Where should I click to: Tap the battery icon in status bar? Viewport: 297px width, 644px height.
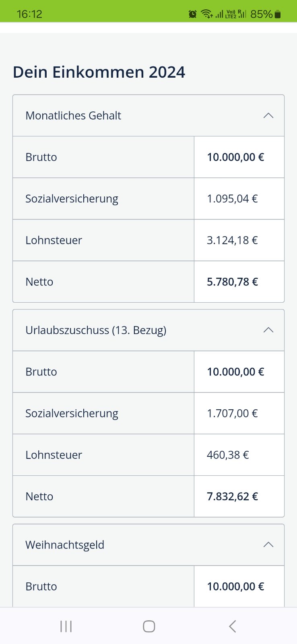(278, 14)
